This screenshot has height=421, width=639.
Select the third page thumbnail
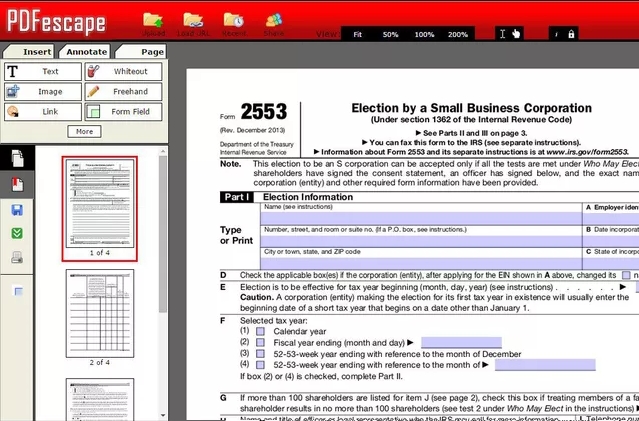(x=100, y=400)
